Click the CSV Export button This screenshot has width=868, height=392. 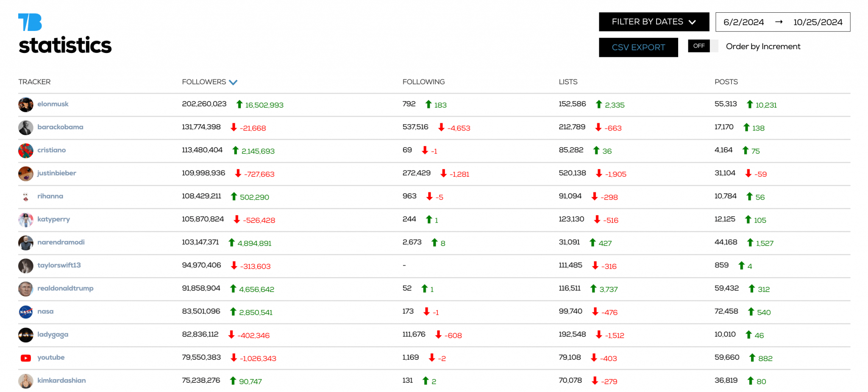pyautogui.click(x=638, y=47)
